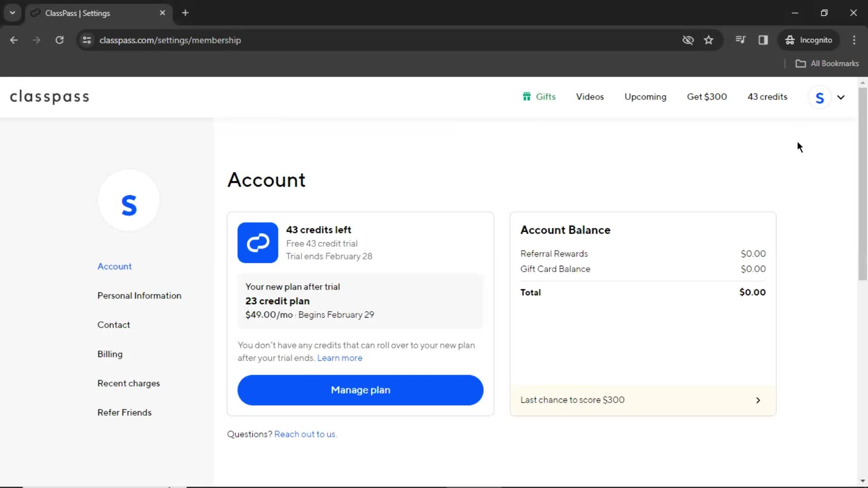Close the ClassPass Settings tab
This screenshot has width=868, height=488.
[x=162, y=13]
